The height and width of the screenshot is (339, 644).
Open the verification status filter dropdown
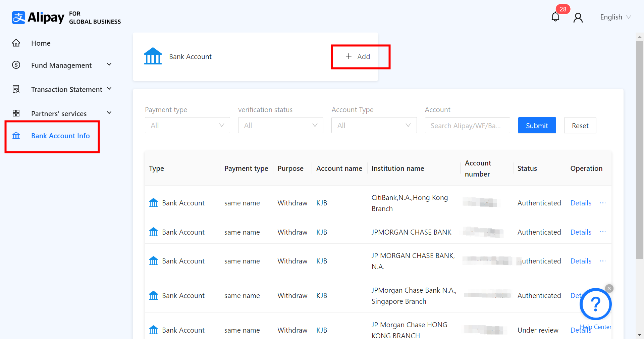pos(280,125)
